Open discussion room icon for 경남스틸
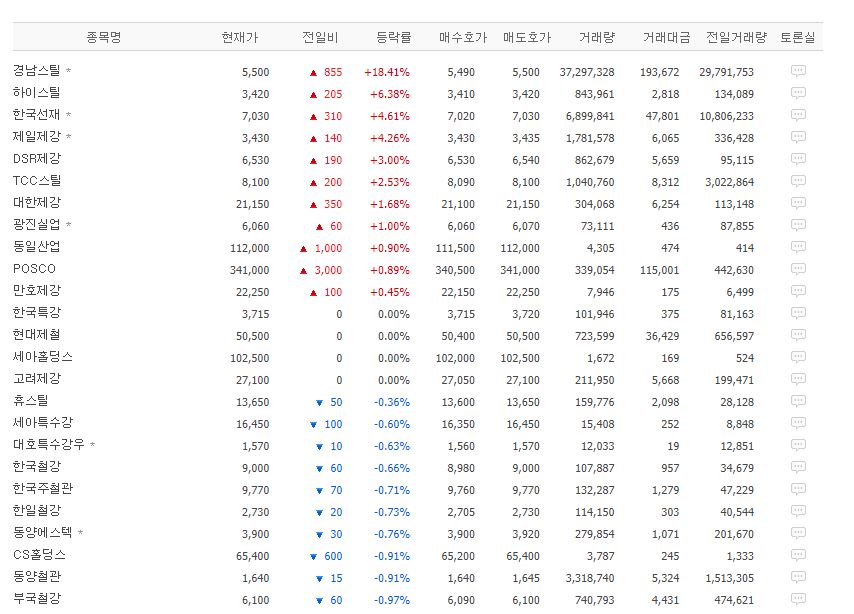 point(798,71)
